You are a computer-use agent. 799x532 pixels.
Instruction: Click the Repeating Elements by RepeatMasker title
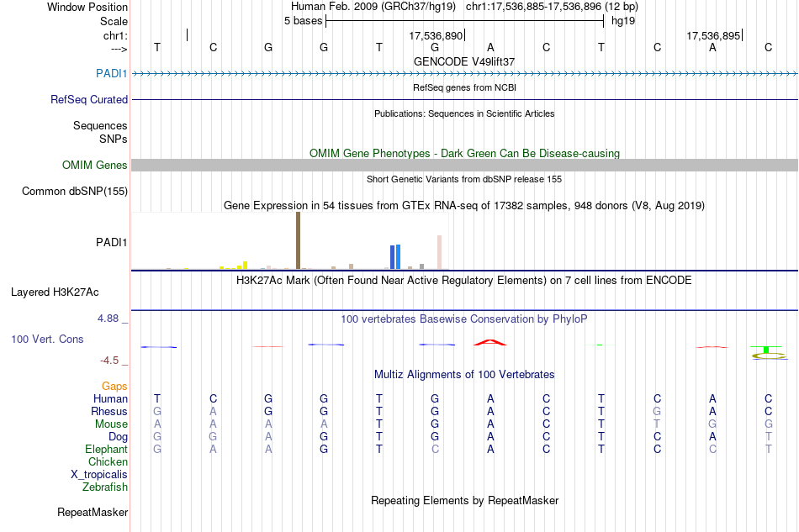[x=464, y=500]
